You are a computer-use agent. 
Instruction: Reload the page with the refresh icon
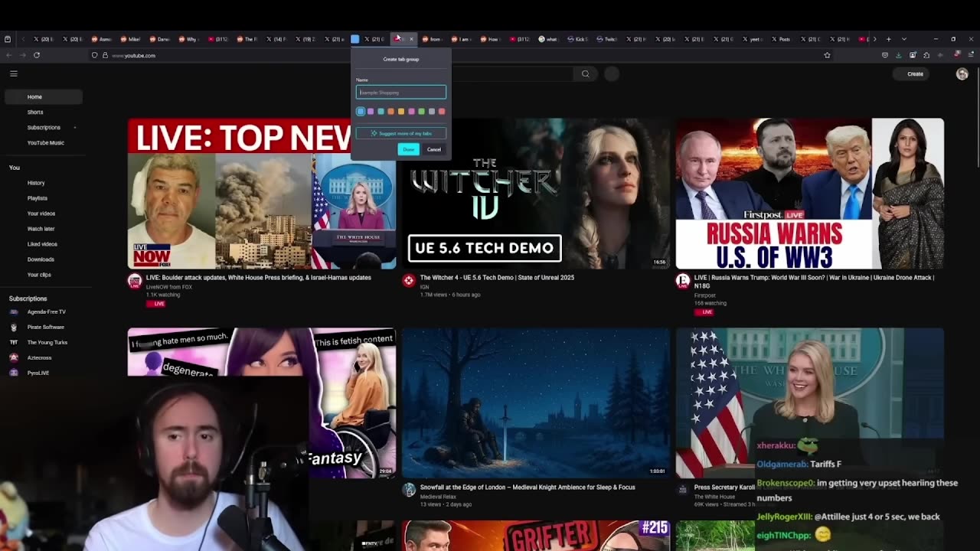37,55
